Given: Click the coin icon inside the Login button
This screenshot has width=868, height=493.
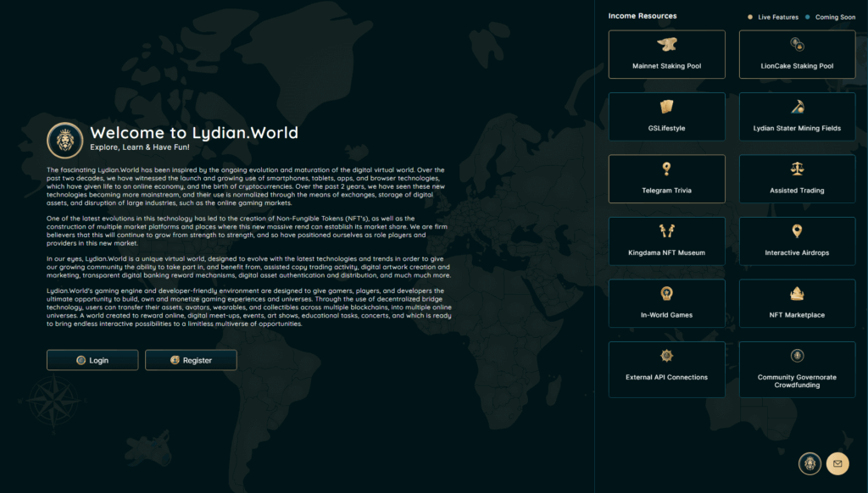Looking at the screenshot, I should [x=81, y=360].
